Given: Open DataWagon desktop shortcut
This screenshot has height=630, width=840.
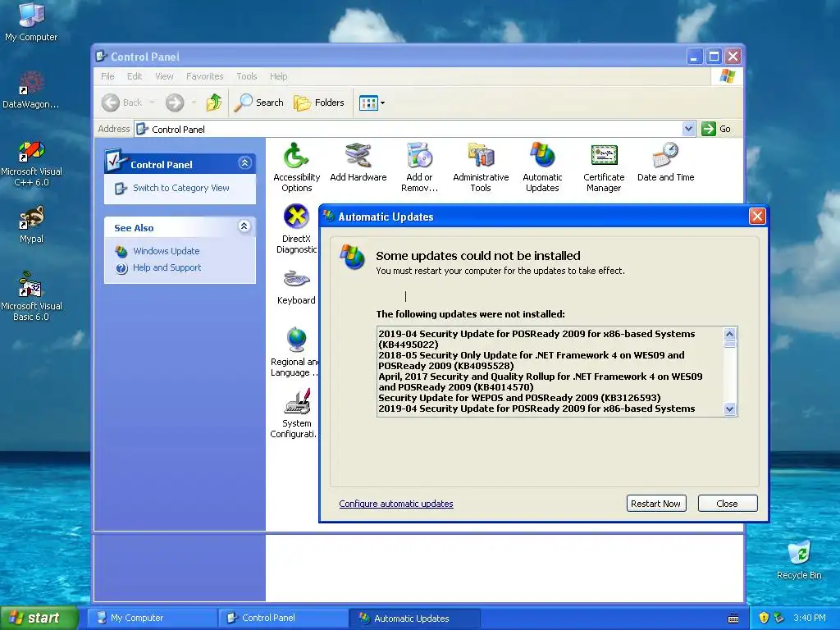Looking at the screenshot, I should point(31,90).
